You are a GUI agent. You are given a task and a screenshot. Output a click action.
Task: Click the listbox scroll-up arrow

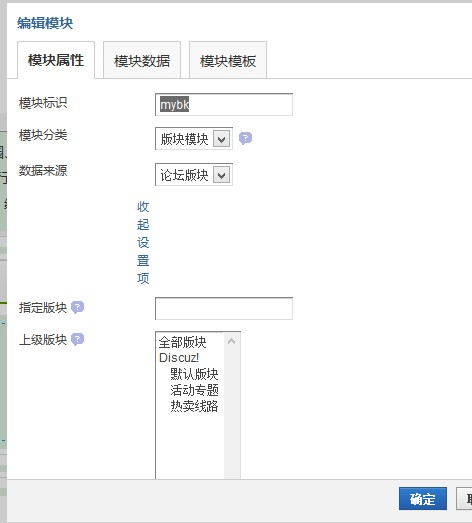tap(231, 341)
